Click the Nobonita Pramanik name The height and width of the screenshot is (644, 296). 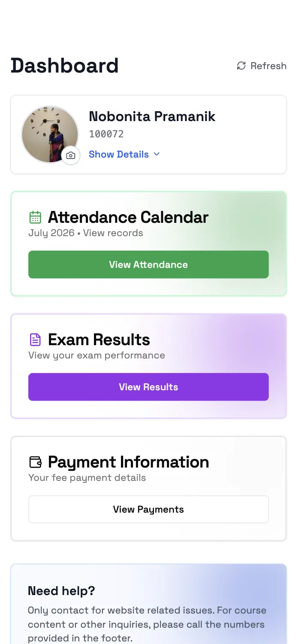point(152,116)
